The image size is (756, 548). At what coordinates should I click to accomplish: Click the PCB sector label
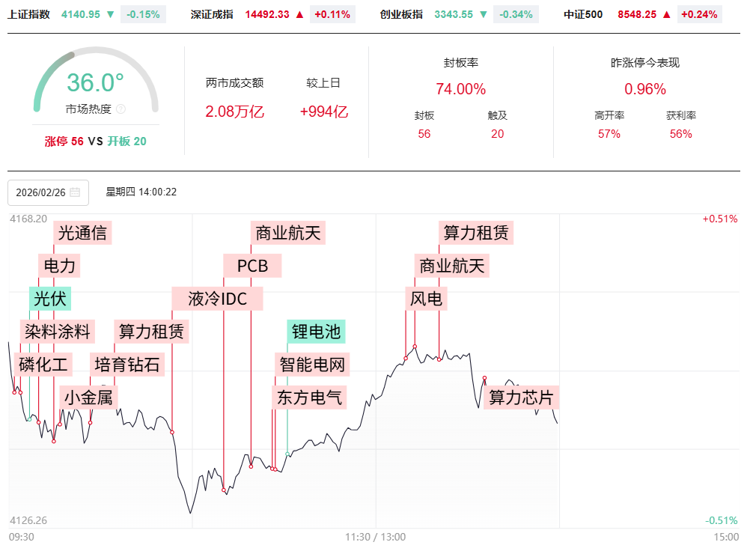pos(252,265)
